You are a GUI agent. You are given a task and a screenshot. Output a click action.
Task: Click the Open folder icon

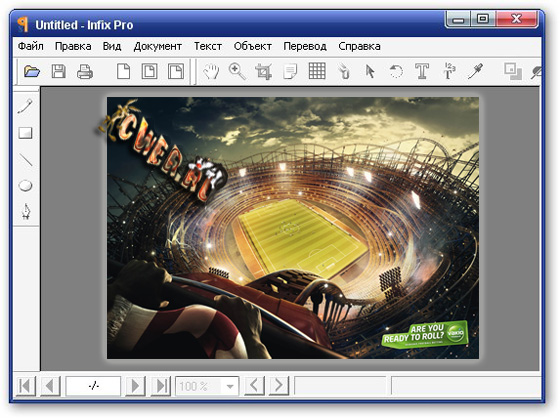tap(32, 71)
